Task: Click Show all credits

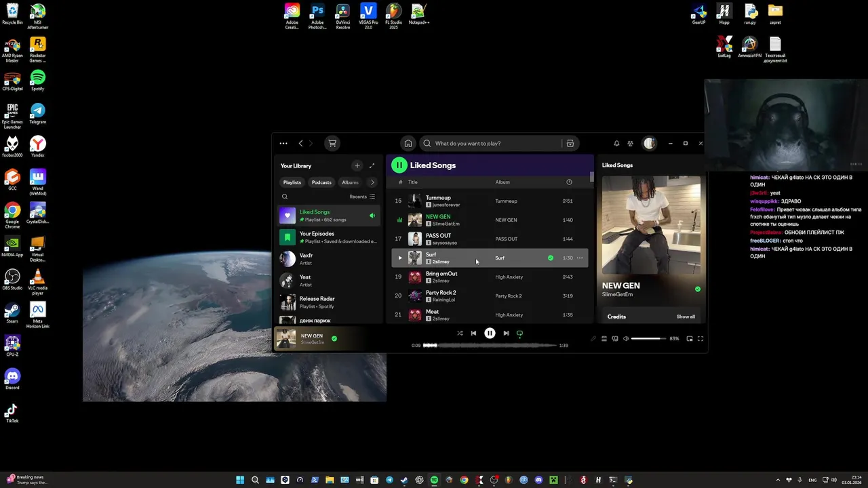Action: [x=686, y=317]
